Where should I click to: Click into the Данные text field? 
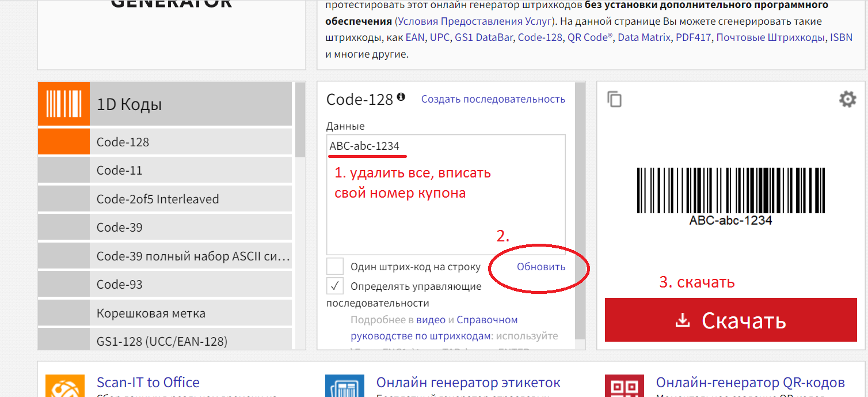pyautogui.click(x=446, y=195)
